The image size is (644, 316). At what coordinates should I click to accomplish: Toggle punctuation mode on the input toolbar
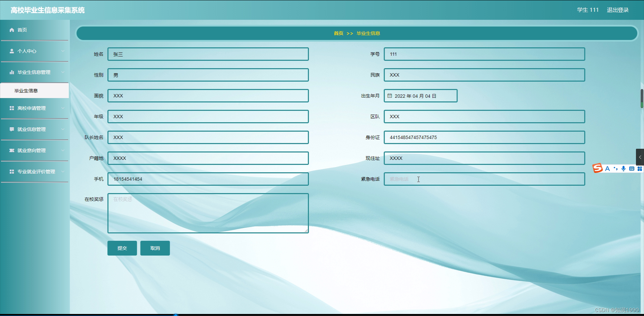[615, 169]
